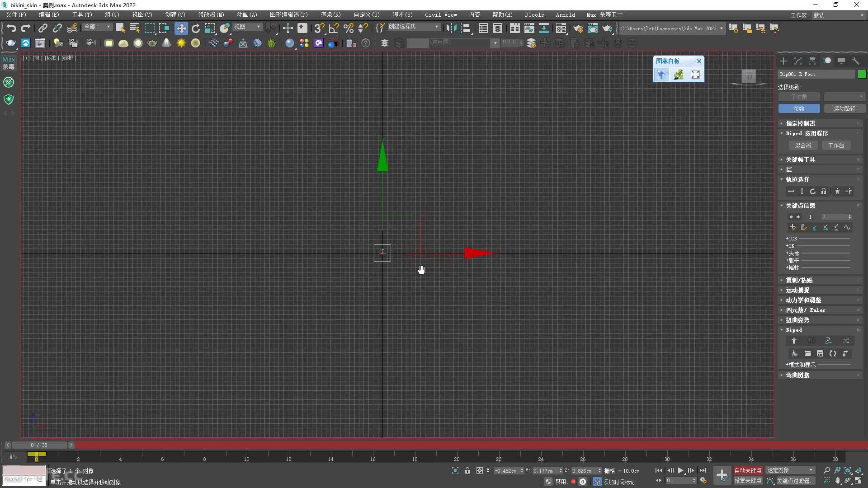868x488 pixels.
Task: Click the 混合器 button
Action: pos(803,145)
